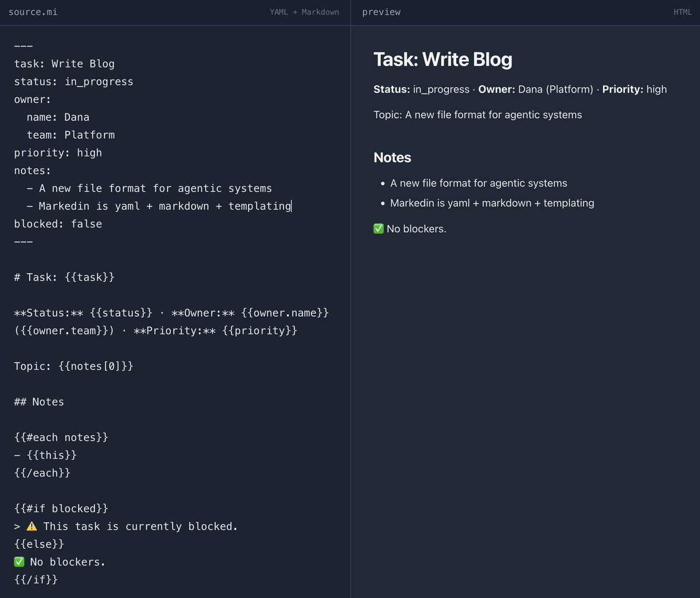Screen dimensions: 700x598
Task: Click the '{{#if blocked}}' line
Action: coord(61,509)
